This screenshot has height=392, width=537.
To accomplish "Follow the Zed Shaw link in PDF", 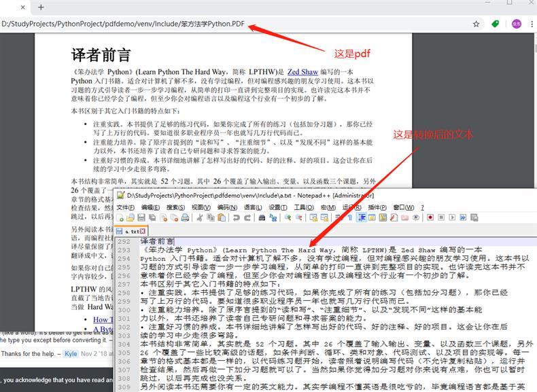I will pyautogui.click(x=302, y=72).
